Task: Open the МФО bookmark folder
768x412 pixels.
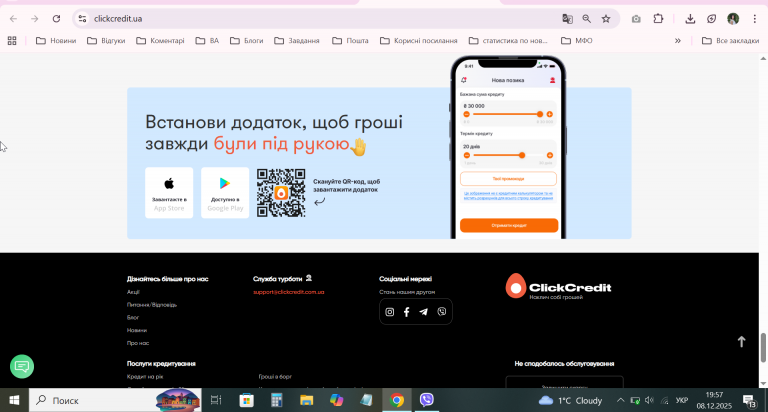Action: pyautogui.click(x=576, y=41)
